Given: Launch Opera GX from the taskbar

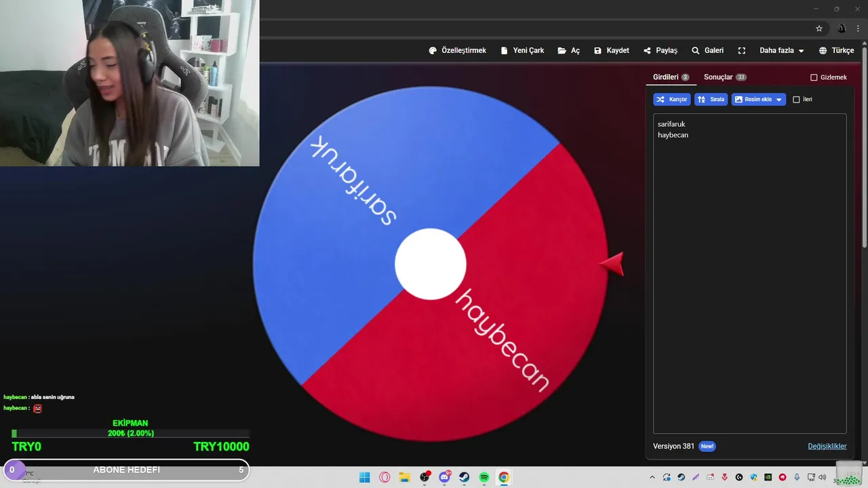Looking at the screenshot, I should click(x=384, y=477).
